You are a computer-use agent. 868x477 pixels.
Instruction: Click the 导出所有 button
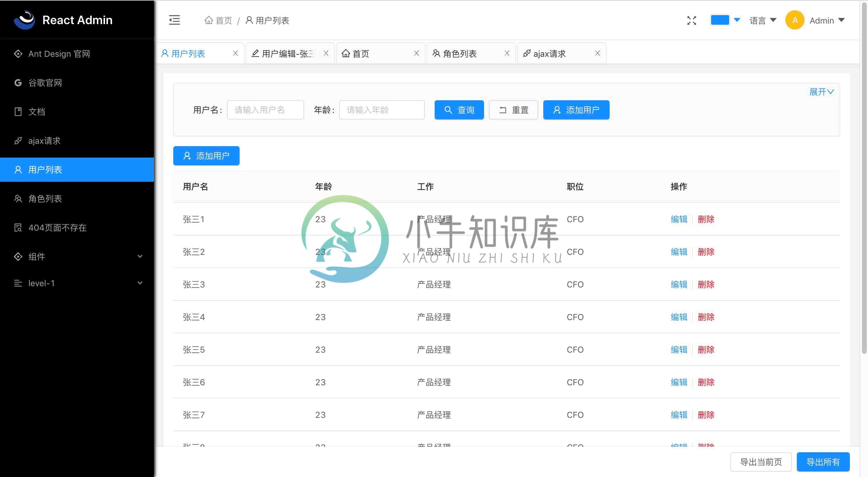(x=823, y=462)
